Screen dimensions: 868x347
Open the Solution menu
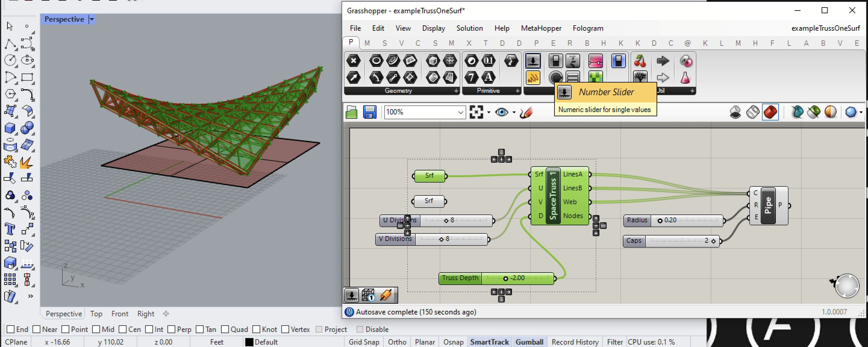[469, 28]
